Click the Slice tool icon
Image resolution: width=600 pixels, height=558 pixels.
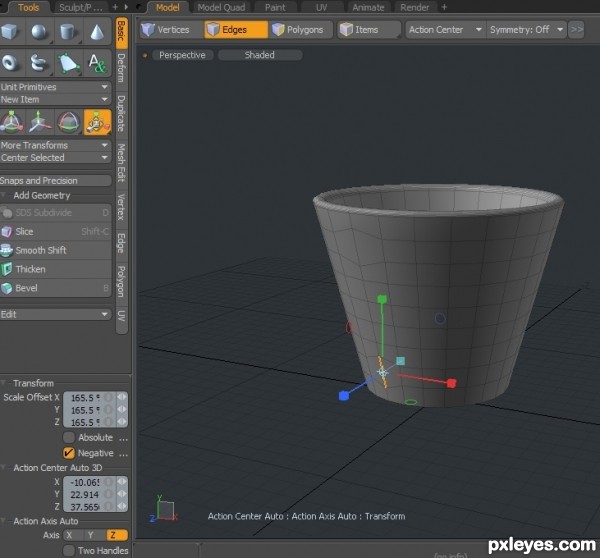click(7, 232)
